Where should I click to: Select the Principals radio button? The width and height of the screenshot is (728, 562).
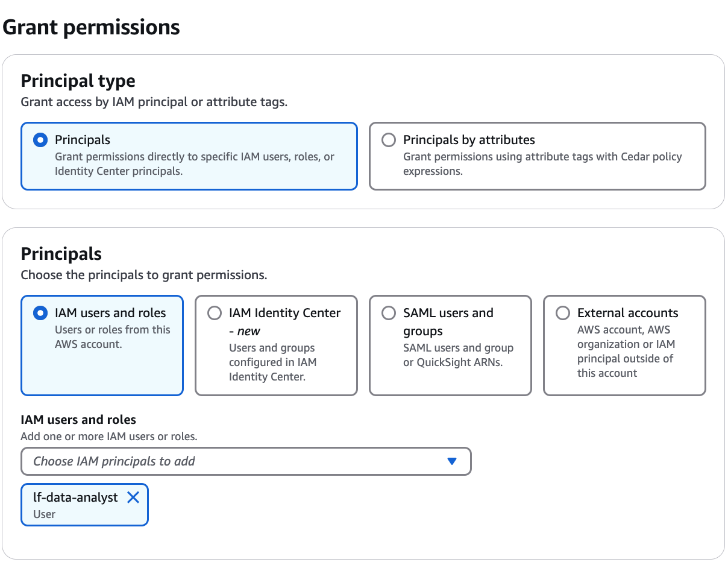[x=40, y=140]
